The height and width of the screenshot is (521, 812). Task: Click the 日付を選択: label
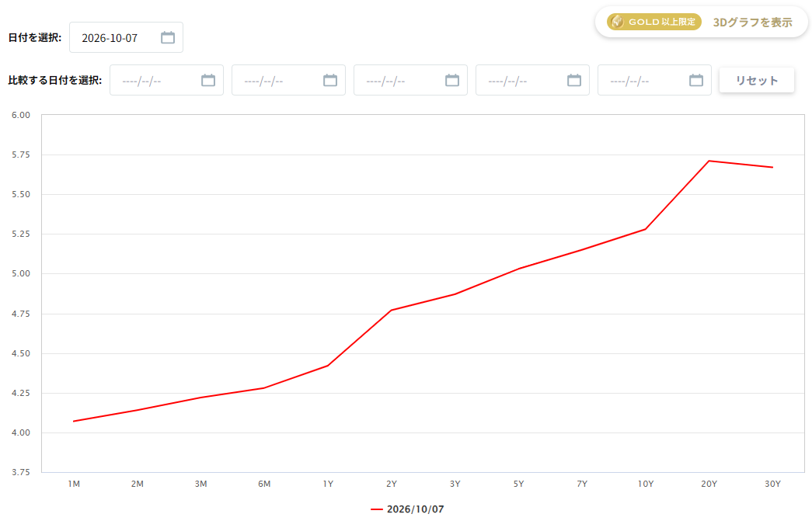point(35,37)
